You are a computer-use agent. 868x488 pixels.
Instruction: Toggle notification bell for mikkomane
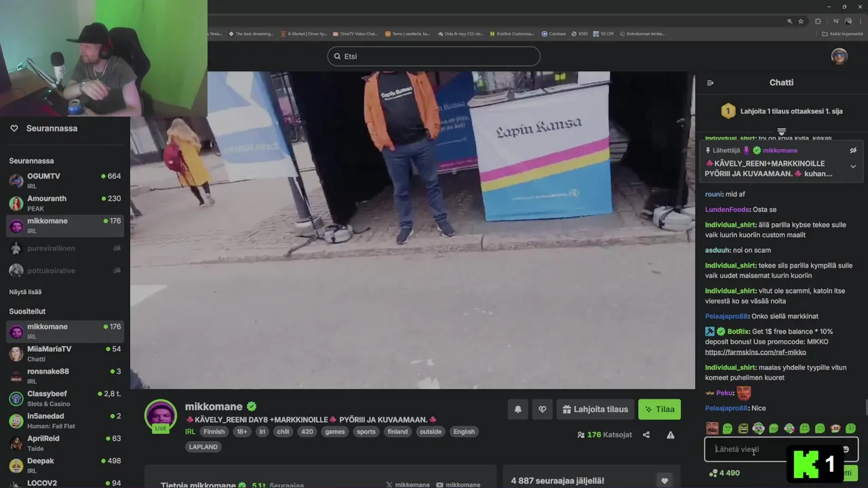[x=518, y=409]
